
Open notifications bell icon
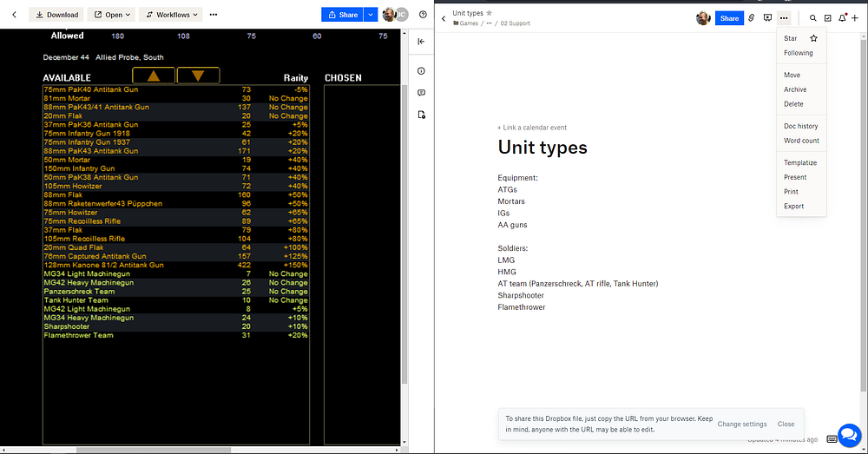click(x=842, y=18)
